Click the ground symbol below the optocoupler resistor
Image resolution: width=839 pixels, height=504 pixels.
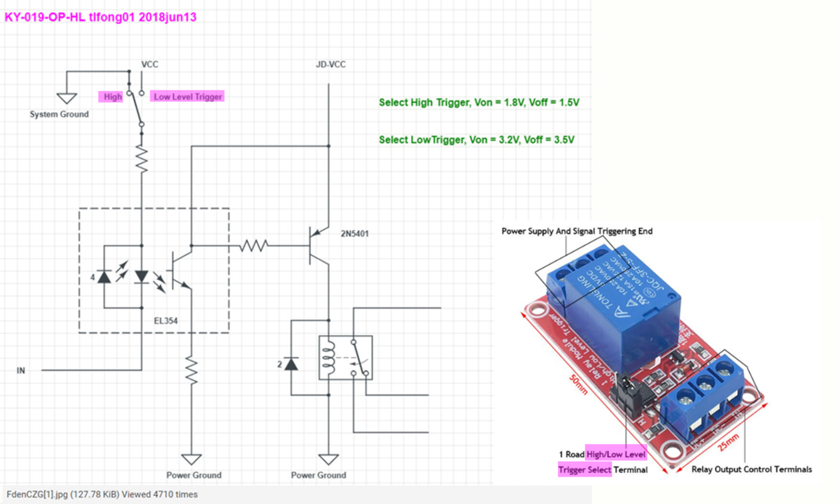191,459
